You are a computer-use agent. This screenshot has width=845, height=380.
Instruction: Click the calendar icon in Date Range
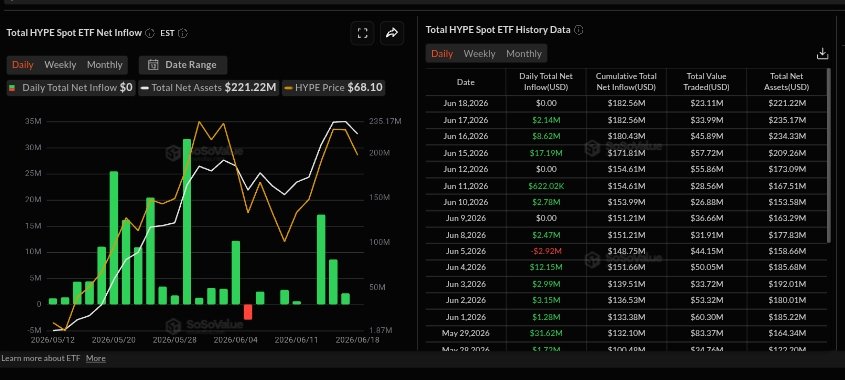tap(154, 65)
